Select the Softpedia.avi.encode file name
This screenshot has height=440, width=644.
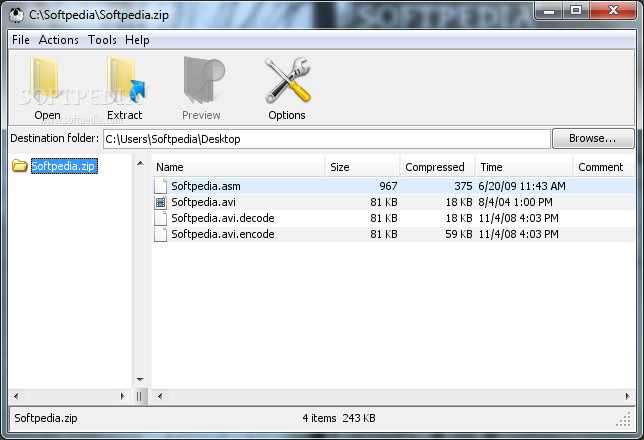click(223, 234)
